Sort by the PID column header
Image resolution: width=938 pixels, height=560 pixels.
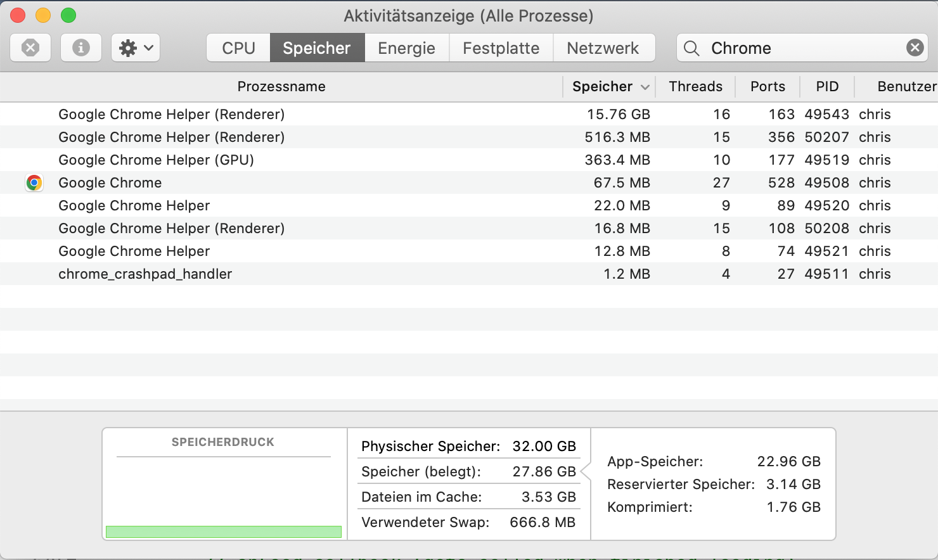tap(827, 87)
